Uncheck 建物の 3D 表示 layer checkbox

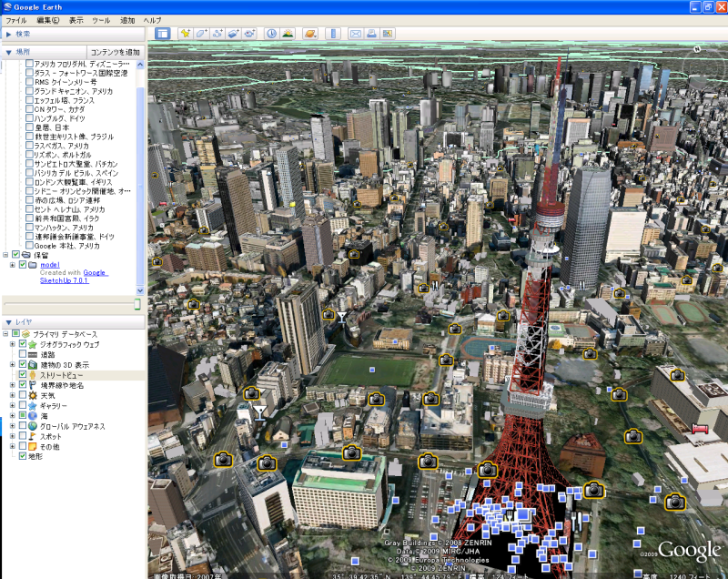tap(22, 364)
